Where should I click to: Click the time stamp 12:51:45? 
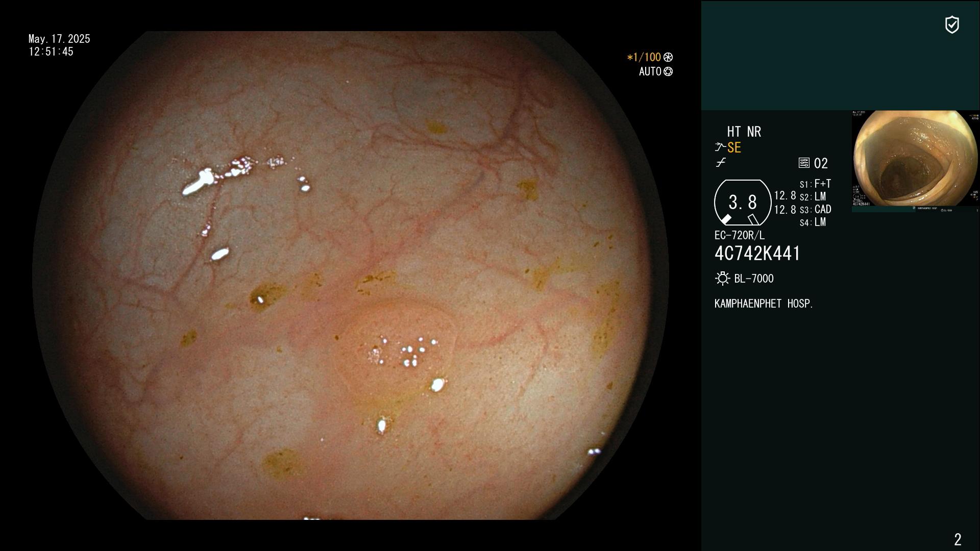(51, 52)
